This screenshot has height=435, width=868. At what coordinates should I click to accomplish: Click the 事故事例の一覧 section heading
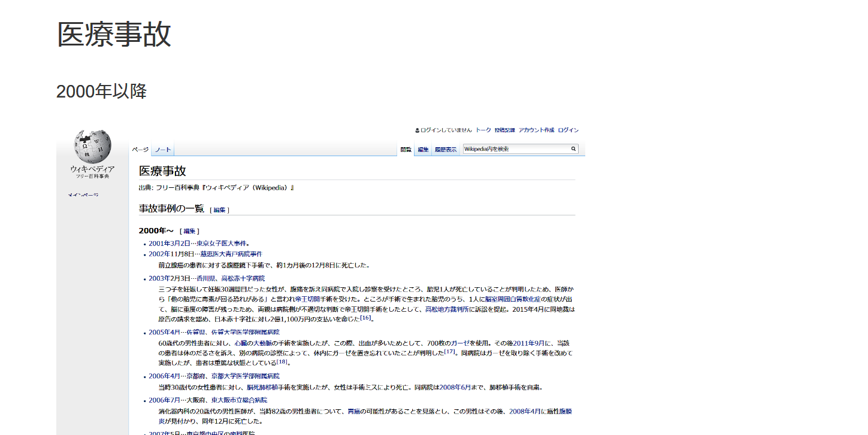point(171,208)
